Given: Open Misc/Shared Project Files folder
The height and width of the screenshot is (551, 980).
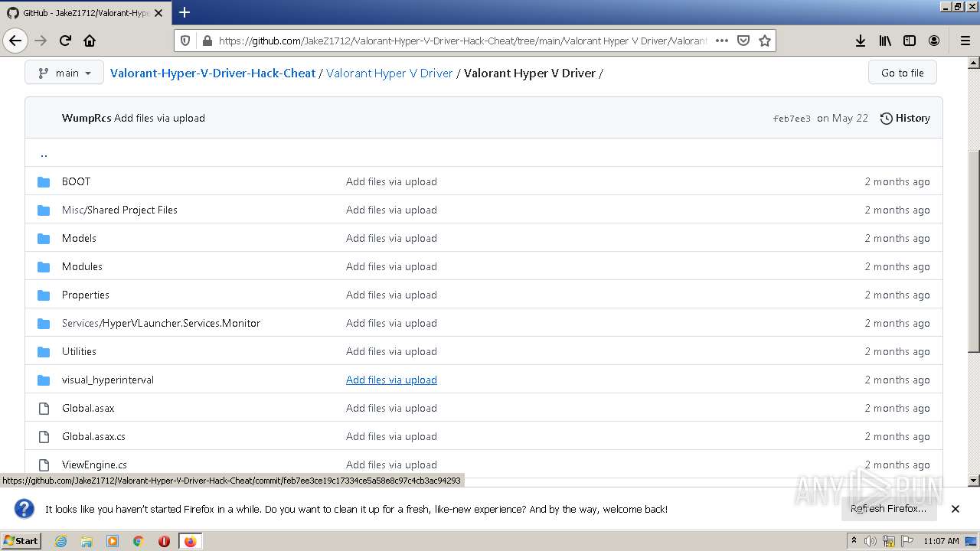Looking at the screenshot, I should click(119, 210).
